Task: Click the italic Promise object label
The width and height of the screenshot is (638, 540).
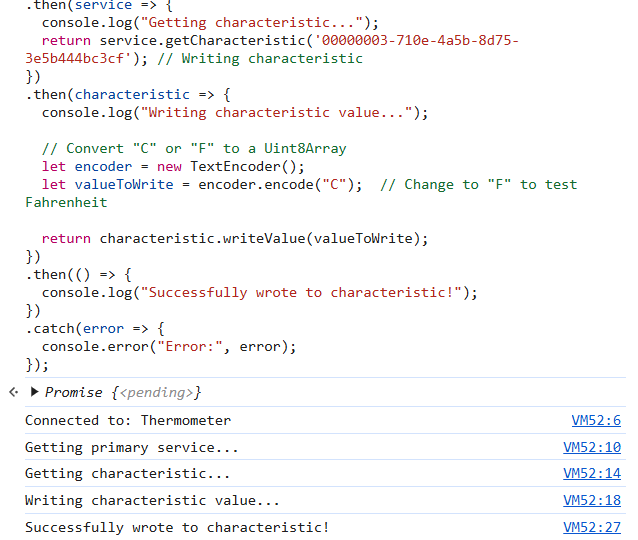Action: 74,392
